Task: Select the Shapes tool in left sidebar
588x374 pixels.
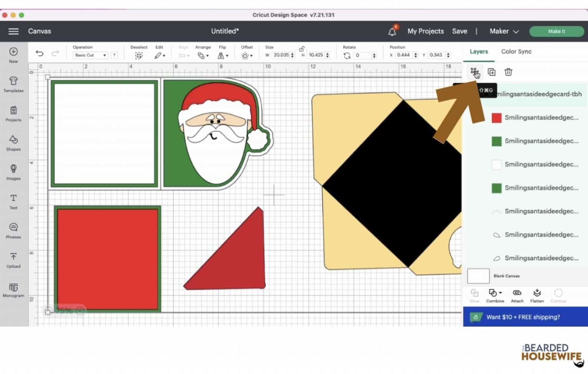Action: [13, 142]
